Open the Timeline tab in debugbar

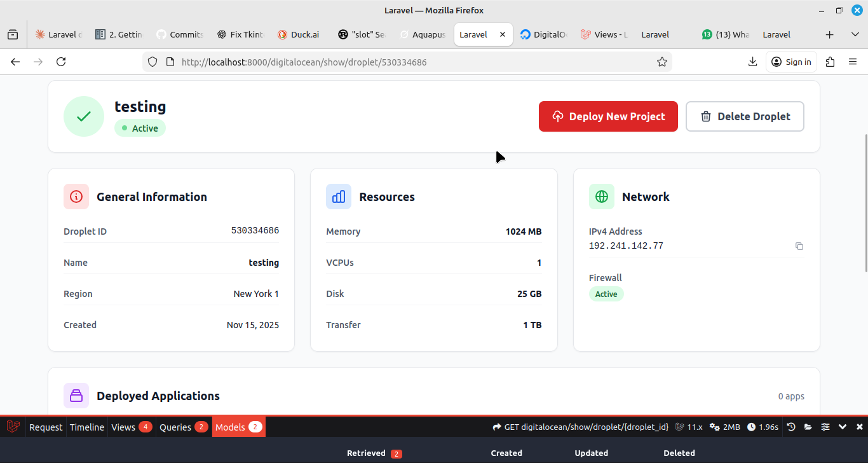[x=86, y=427]
